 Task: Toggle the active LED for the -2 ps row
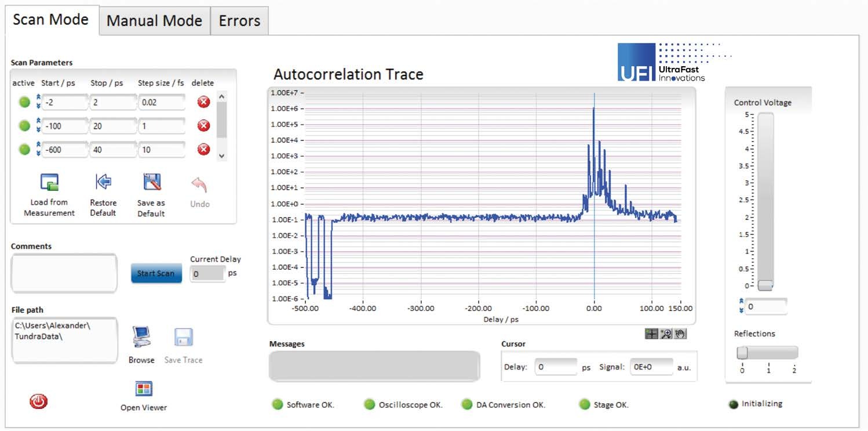pos(24,102)
